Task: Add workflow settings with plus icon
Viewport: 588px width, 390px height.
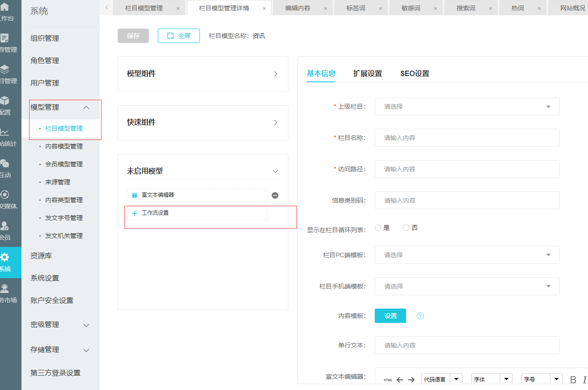Action: tap(135, 213)
